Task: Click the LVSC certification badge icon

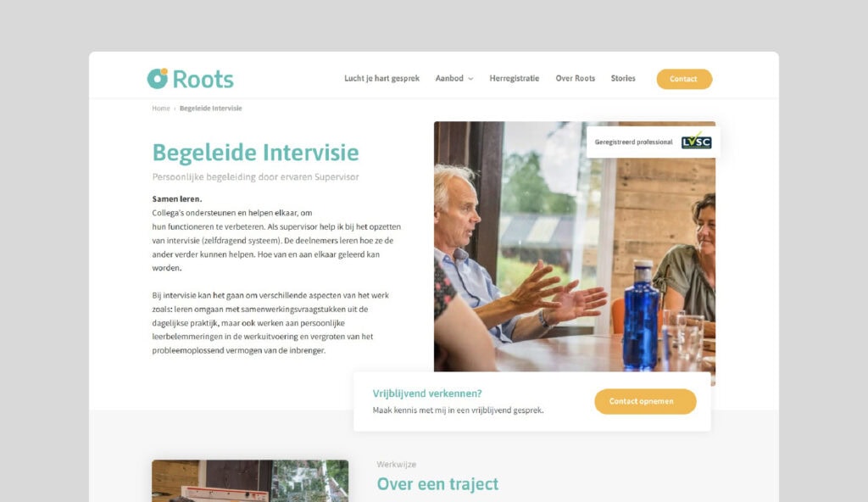Action: pos(696,142)
